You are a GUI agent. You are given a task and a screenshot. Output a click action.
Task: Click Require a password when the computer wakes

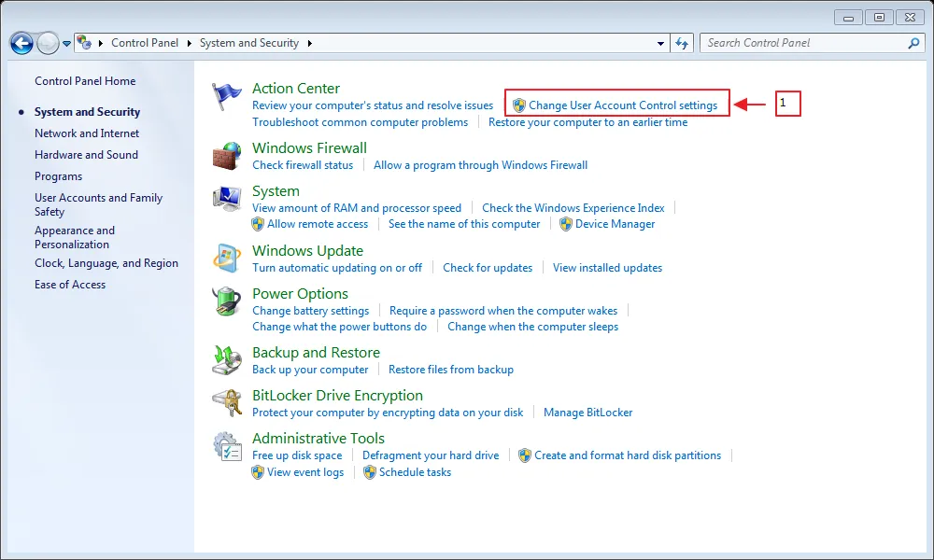503,311
